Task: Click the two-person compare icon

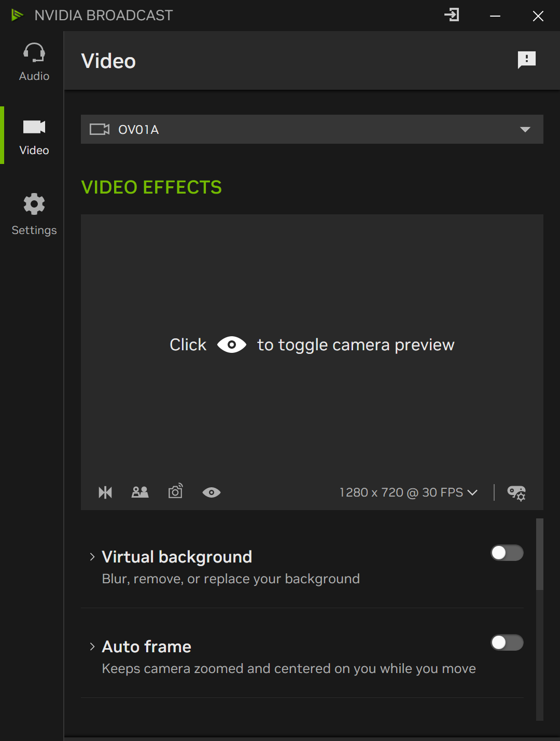Action: tap(140, 492)
